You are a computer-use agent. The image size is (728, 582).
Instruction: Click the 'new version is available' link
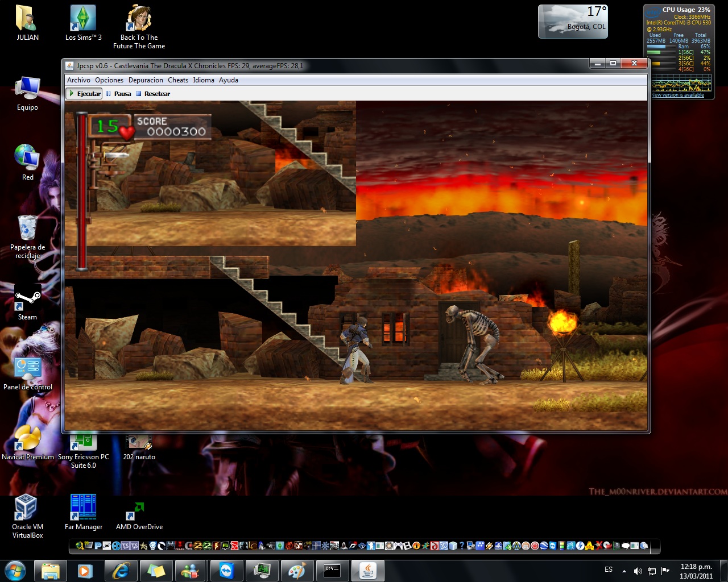coord(678,95)
